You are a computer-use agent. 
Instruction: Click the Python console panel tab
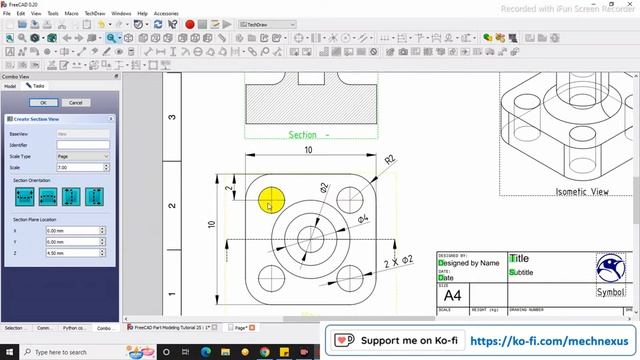click(74, 328)
